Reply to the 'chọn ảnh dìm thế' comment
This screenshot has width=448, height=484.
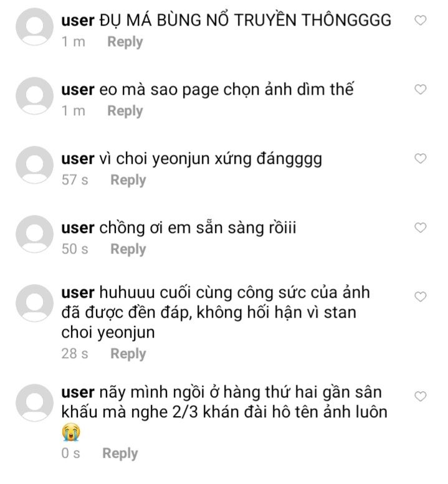pyautogui.click(x=125, y=111)
